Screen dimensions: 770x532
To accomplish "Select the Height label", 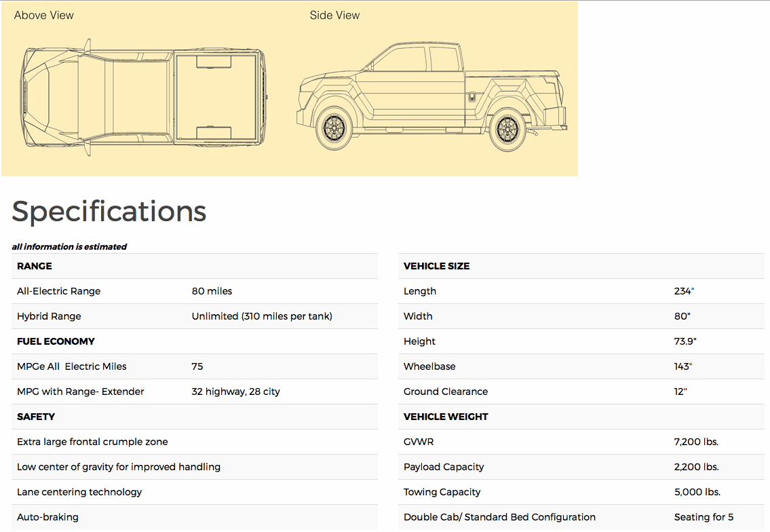I will [x=419, y=341].
